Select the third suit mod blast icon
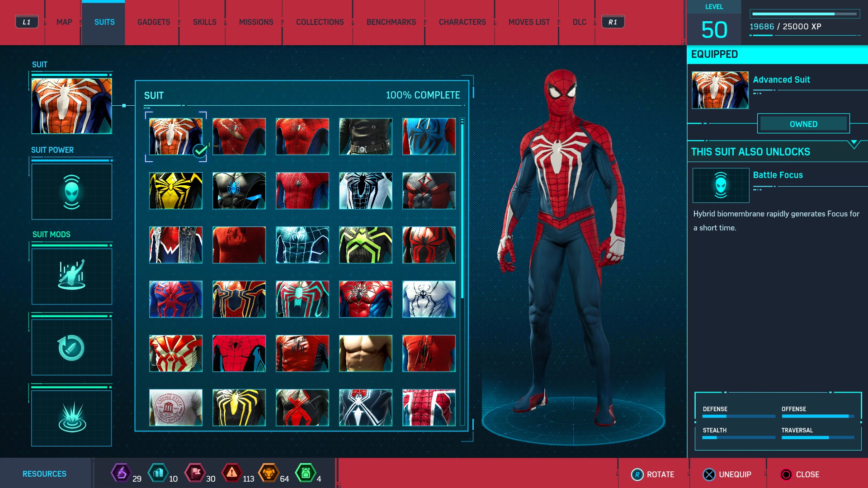The width and height of the screenshot is (868, 488). (x=71, y=418)
